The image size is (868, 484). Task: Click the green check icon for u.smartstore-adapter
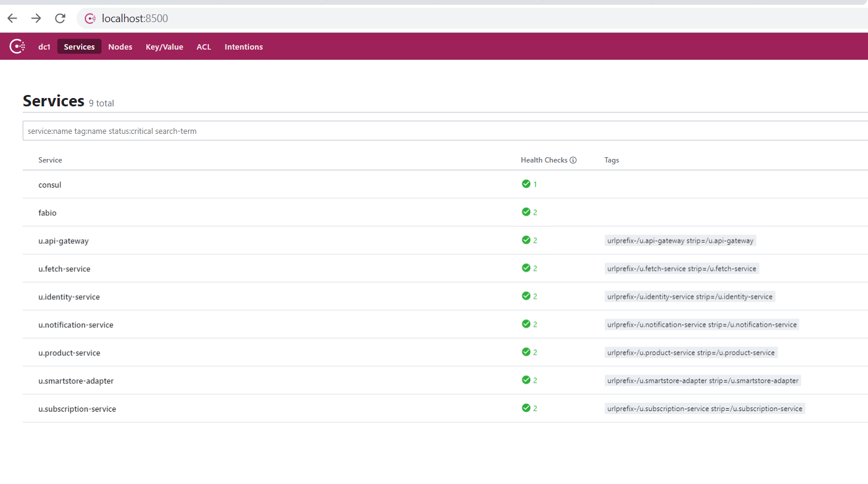tap(526, 380)
